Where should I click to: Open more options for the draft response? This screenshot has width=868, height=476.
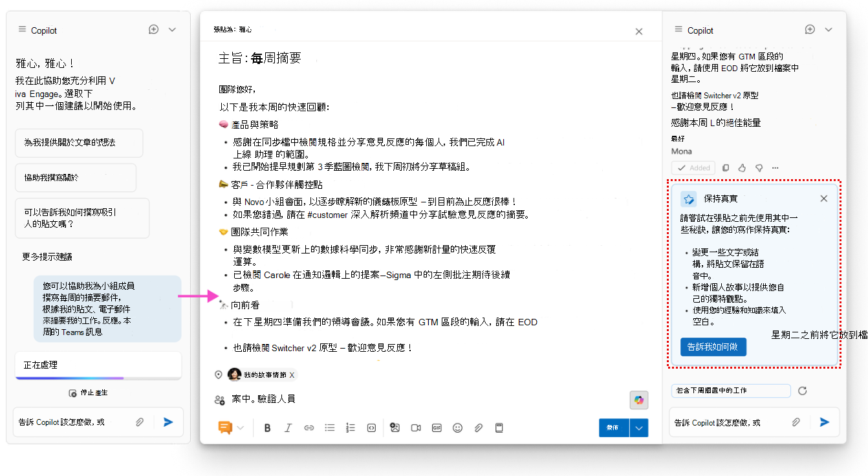(x=776, y=168)
